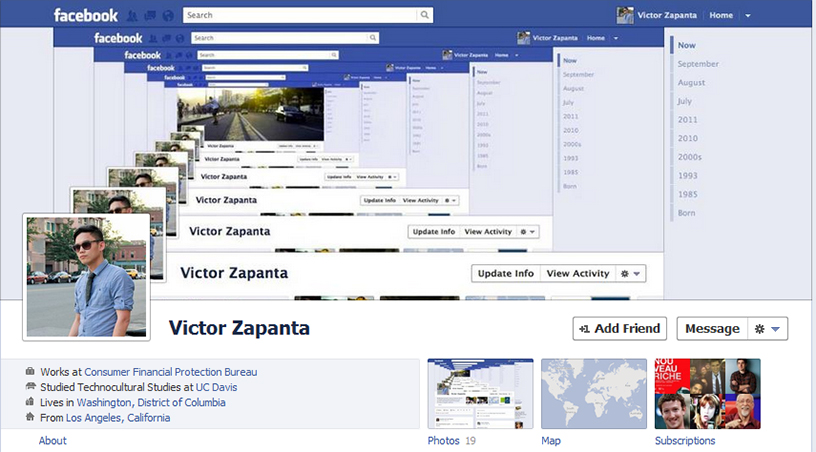The image size is (816, 452).
Task: Click the briefcase icon beside Works at
Action: coord(30,371)
